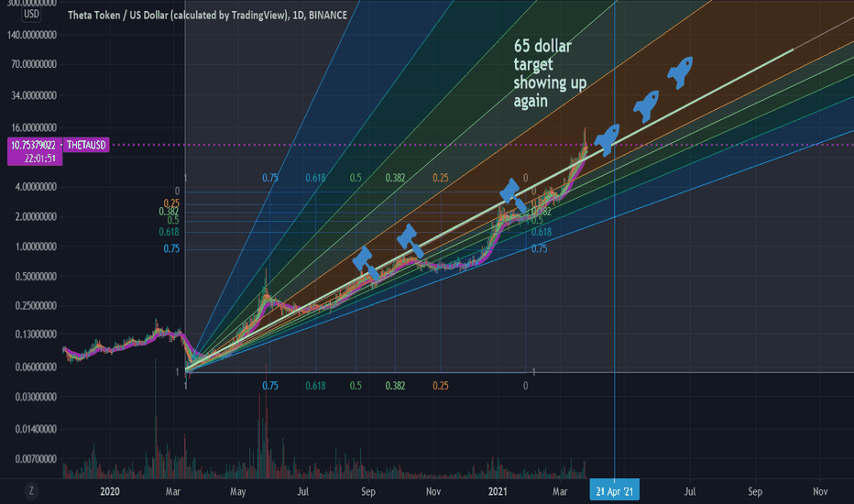Click the 1.00000000 price axis label
854x504 pixels.
[x=36, y=247]
